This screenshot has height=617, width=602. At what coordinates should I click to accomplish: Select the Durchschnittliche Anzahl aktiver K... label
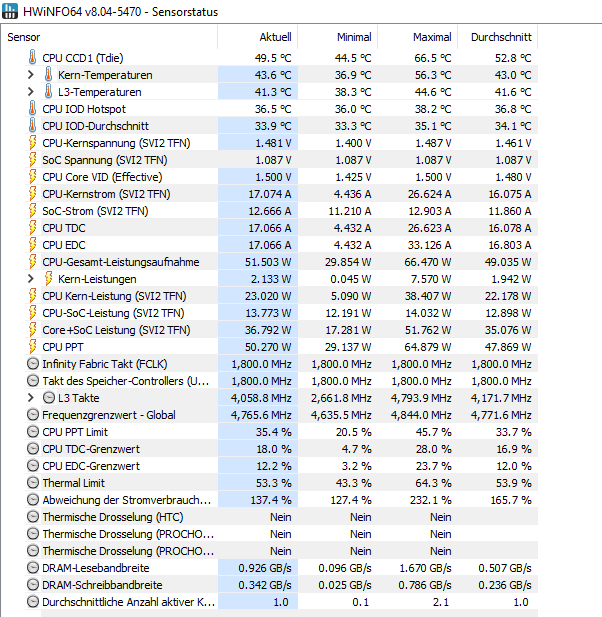(128, 602)
